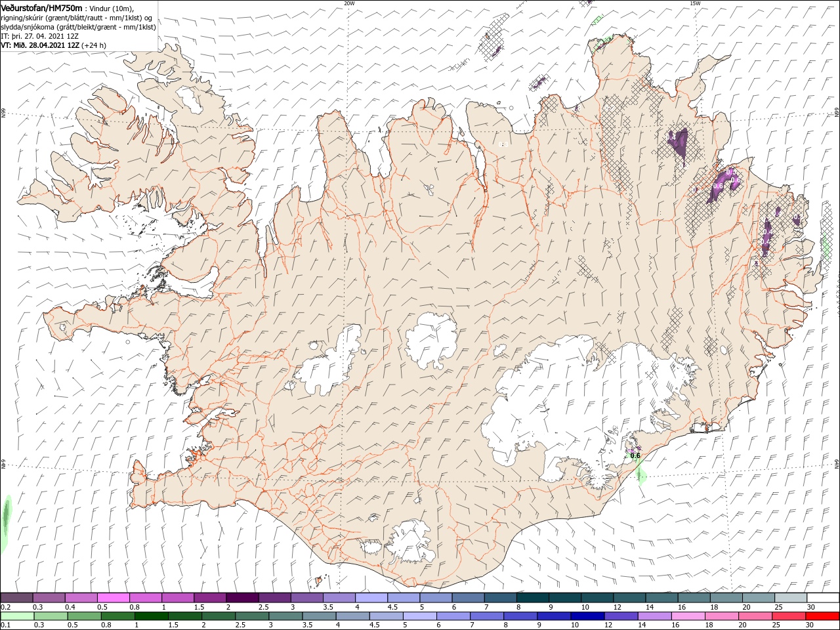Image resolution: width=840 pixels, height=630 pixels.
Task: Pick the 30 bright red rain scale swatch
Action: tap(822, 616)
